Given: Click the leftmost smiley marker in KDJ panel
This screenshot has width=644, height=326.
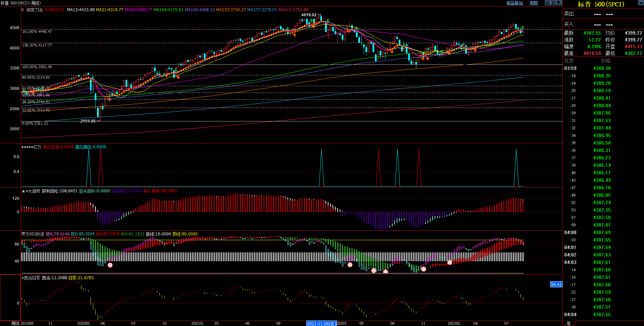Looking at the screenshot, I should coord(110,265).
